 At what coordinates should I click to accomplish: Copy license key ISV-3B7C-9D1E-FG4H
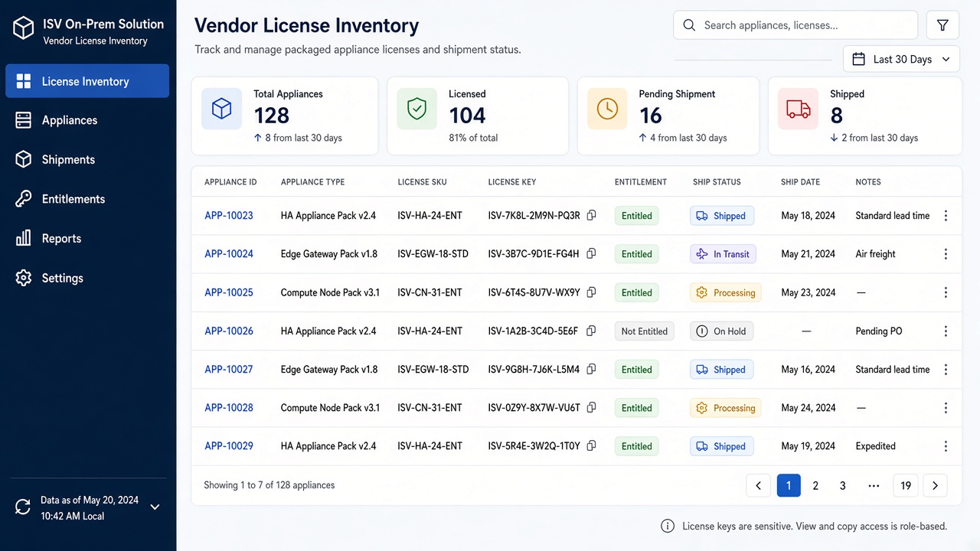point(591,254)
